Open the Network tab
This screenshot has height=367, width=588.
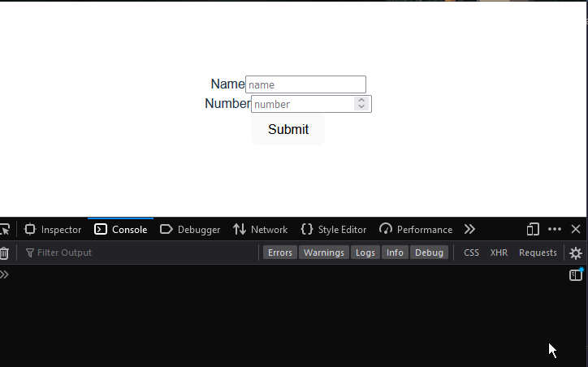click(260, 230)
